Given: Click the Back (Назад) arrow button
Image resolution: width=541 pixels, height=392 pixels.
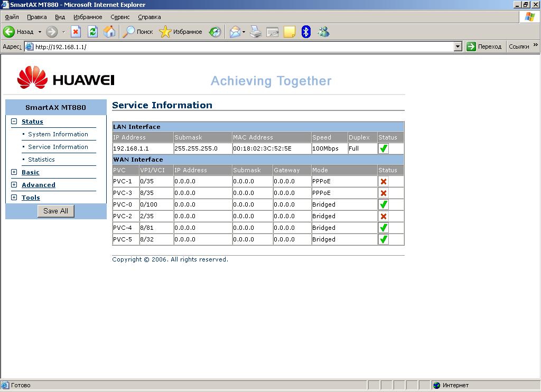Looking at the screenshot, I should (x=10, y=32).
